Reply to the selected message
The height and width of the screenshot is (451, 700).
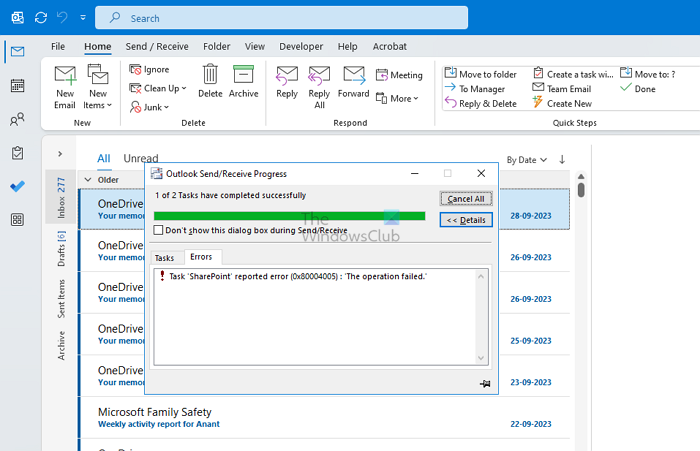pos(287,82)
